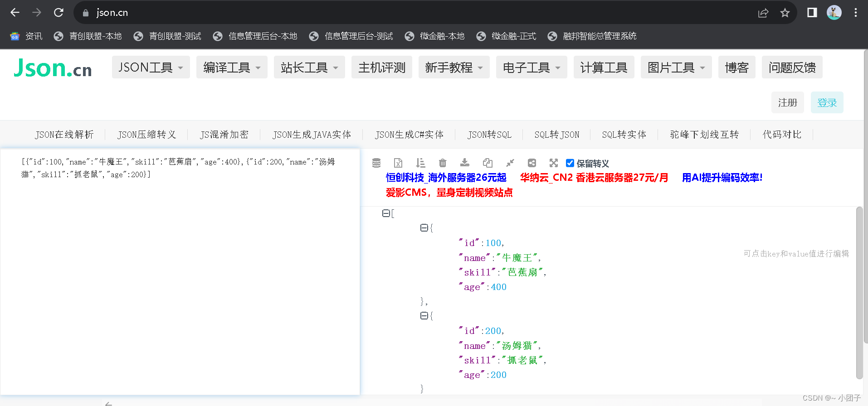Open the 电子工具 dropdown menu
Screen dimensions: 868x406
pyautogui.click(x=532, y=68)
